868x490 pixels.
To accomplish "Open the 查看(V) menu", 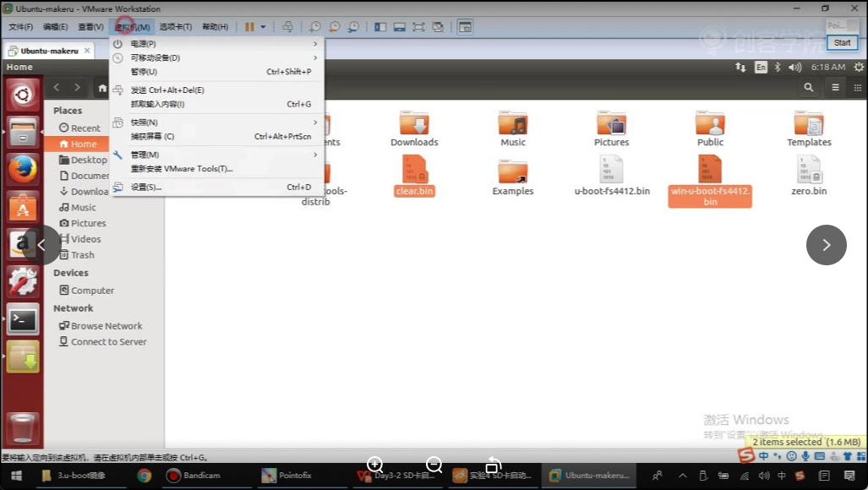I will click(90, 26).
